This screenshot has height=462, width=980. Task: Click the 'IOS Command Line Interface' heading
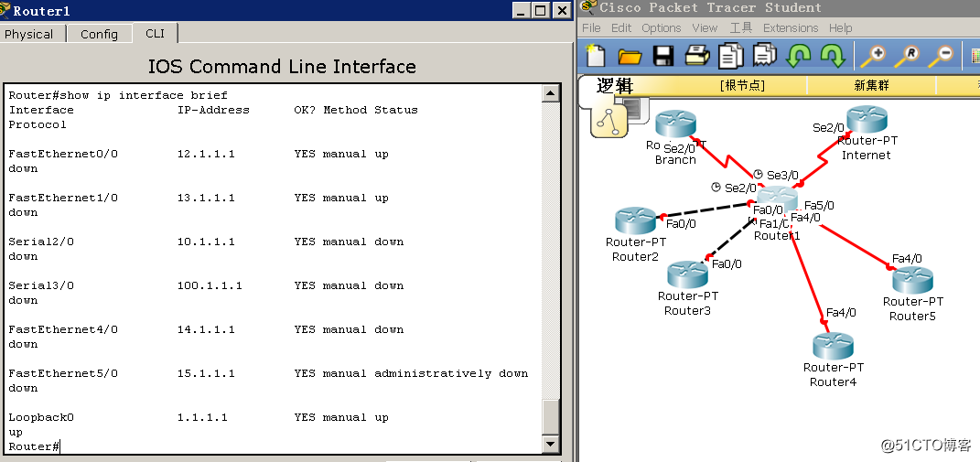(282, 66)
